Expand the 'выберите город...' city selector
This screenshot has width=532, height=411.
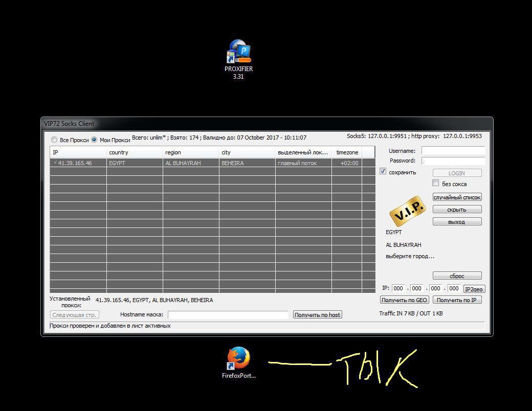click(x=410, y=256)
